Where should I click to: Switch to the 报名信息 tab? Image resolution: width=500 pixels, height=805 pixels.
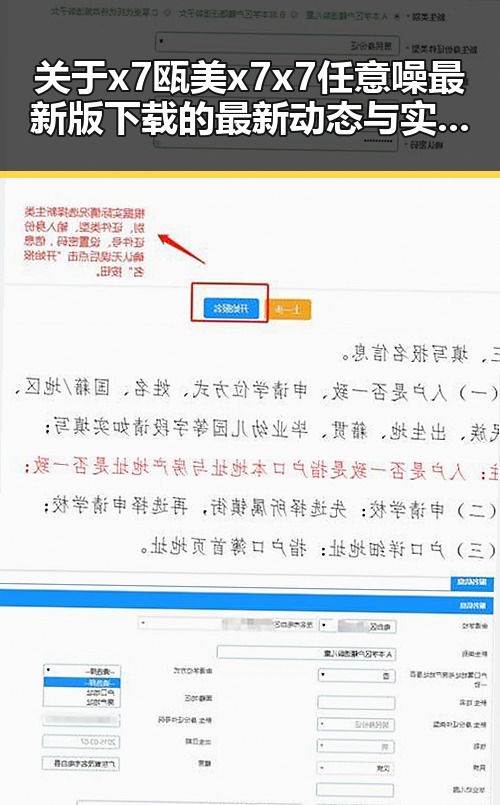(472, 582)
